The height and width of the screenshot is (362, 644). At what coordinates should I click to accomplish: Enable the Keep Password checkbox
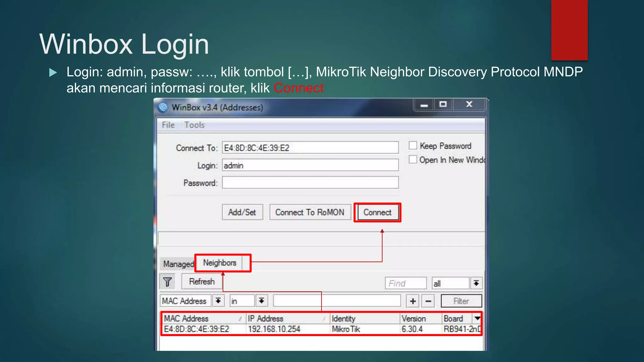click(x=413, y=145)
